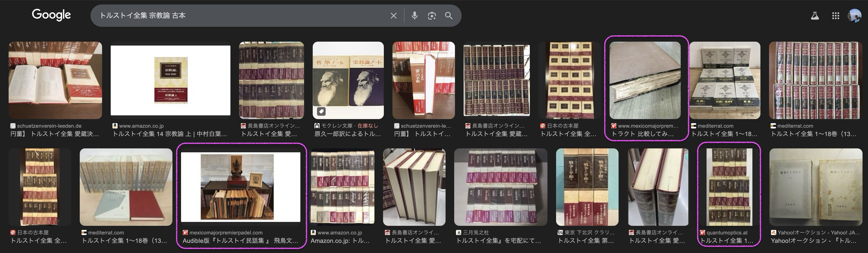Open Google apps grid
Screen dimensions: 868x253
tap(835, 15)
